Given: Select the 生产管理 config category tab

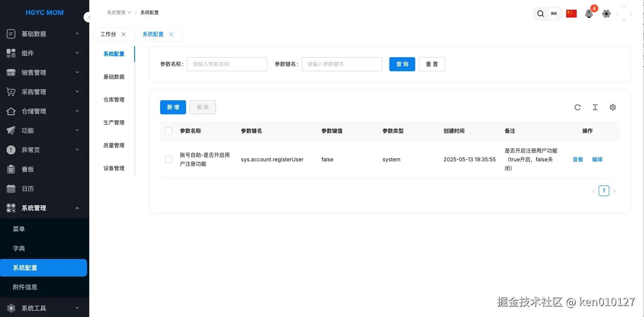Looking at the screenshot, I should pos(114,123).
